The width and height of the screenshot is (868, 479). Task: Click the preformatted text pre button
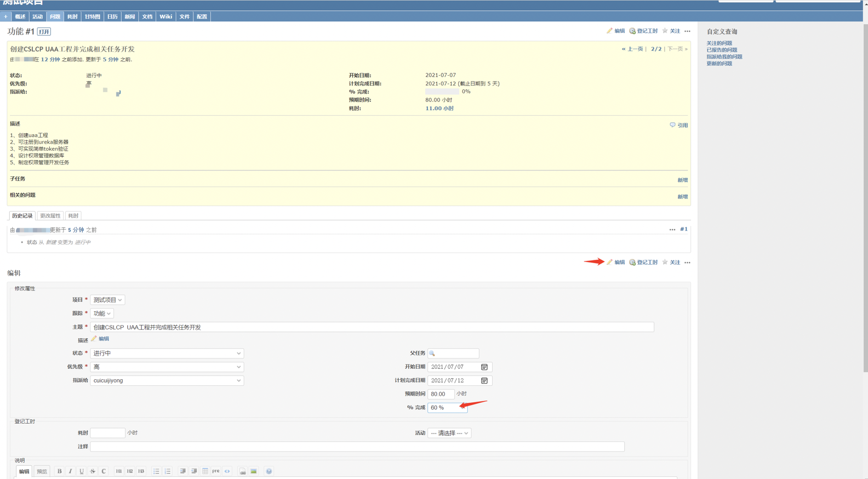click(216, 471)
